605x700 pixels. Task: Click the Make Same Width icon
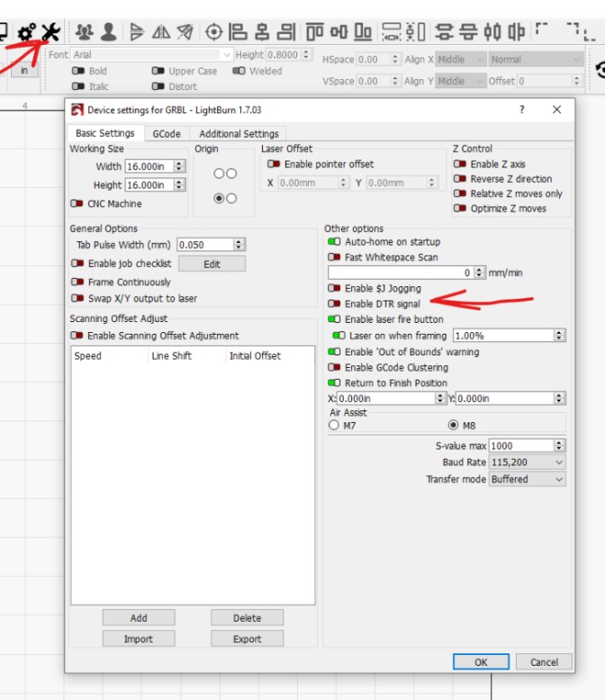point(391,32)
